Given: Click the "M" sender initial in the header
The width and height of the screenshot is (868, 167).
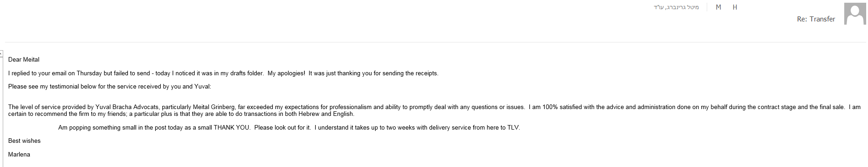Looking at the screenshot, I should click(719, 7).
